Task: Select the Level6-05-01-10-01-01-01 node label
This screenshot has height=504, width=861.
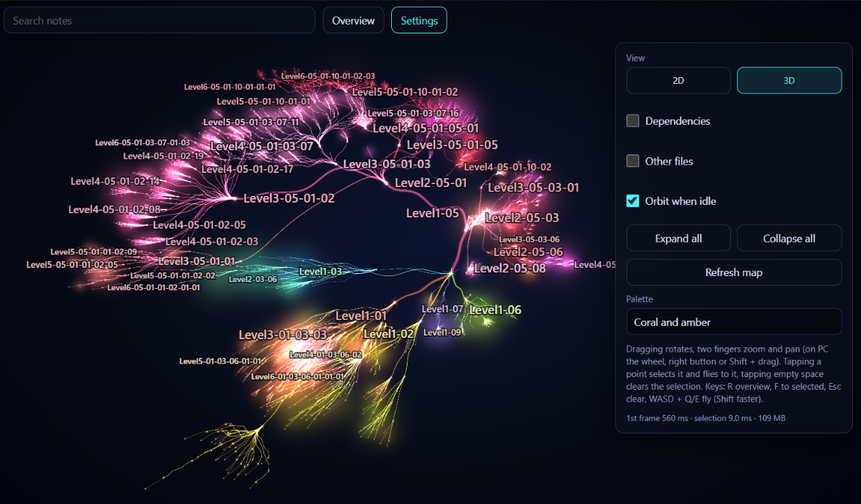Action: [229, 87]
